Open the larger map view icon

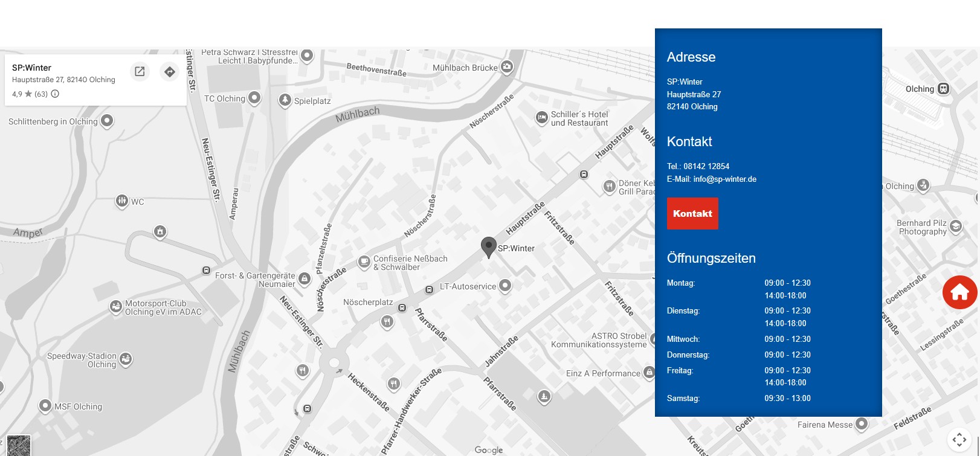140,72
